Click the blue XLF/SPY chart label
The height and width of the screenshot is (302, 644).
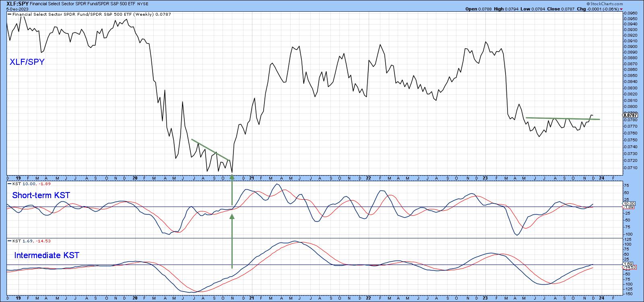27,62
